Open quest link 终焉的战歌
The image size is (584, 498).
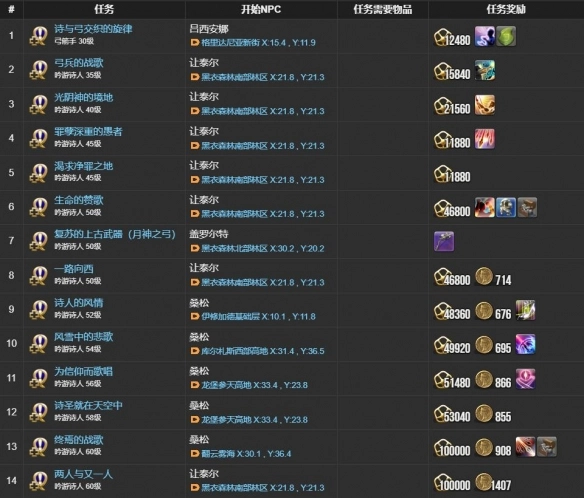(x=79, y=440)
